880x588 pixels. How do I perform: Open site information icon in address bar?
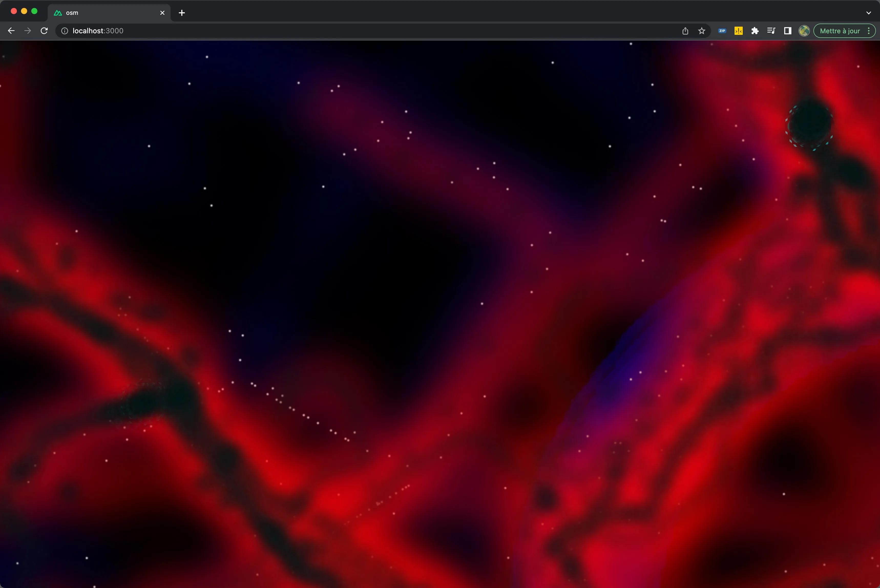(x=65, y=31)
